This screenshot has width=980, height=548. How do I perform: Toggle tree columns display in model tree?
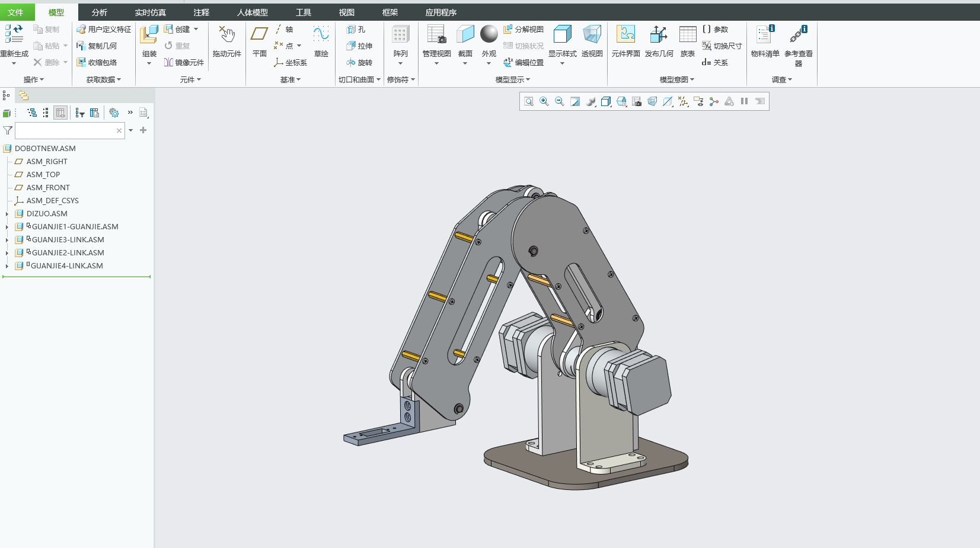click(x=60, y=113)
